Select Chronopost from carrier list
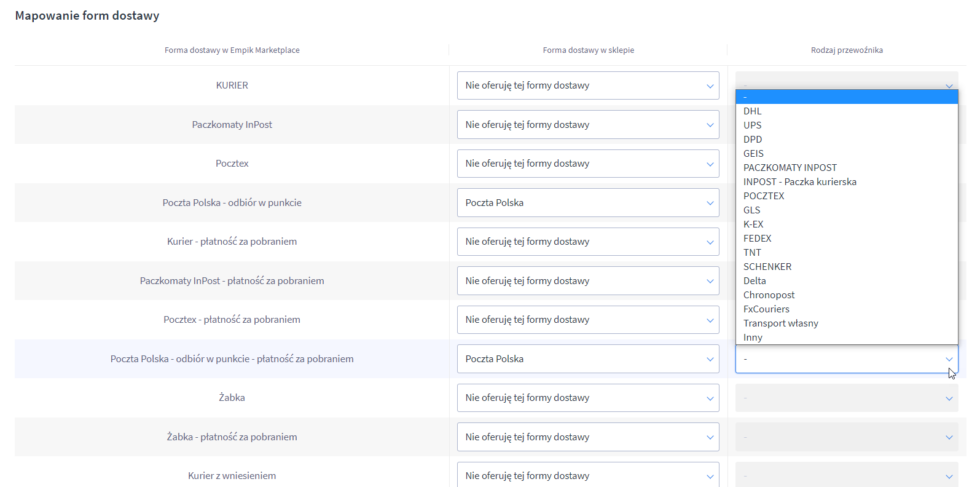 (769, 295)
